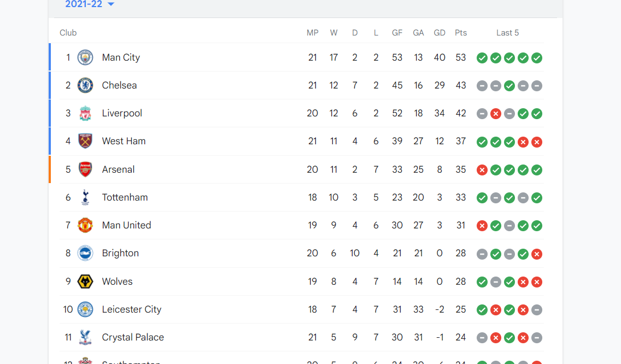This screenshot has width=621, height=364.
Task: Click the Last 5 column header
Action: click(507, 33)
